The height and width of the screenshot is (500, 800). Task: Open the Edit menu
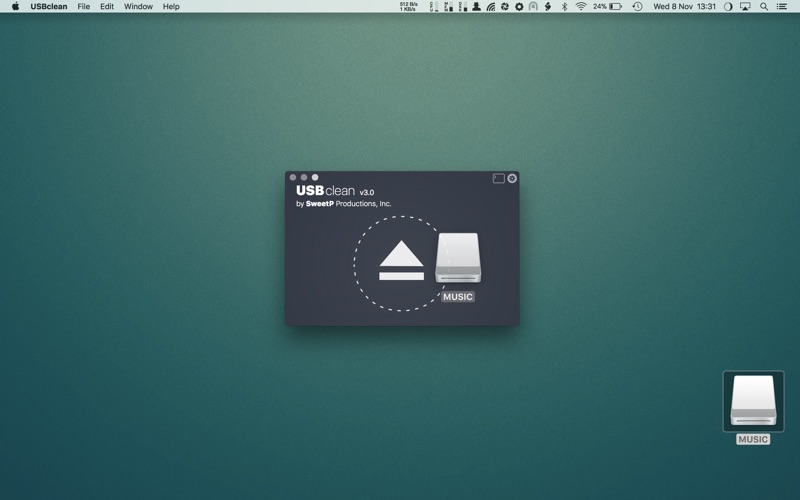106,6
